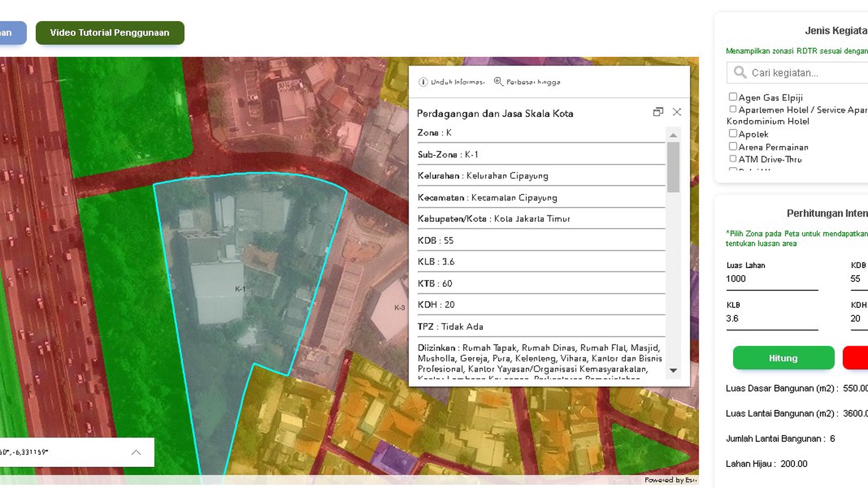This screenshot has height=488, width=868.
Task: Click the KDH input showing 20
Action: pyautogui.click(x=859, y=319)
